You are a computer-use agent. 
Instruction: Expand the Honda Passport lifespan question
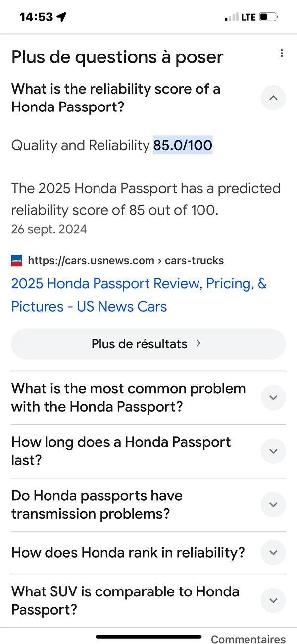(x=273, y=451)
